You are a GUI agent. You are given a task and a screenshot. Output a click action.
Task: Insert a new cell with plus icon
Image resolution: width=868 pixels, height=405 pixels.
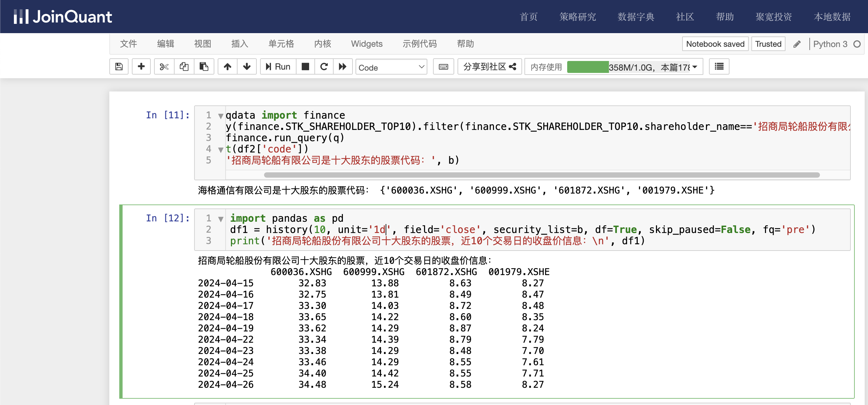pos(141,67)
